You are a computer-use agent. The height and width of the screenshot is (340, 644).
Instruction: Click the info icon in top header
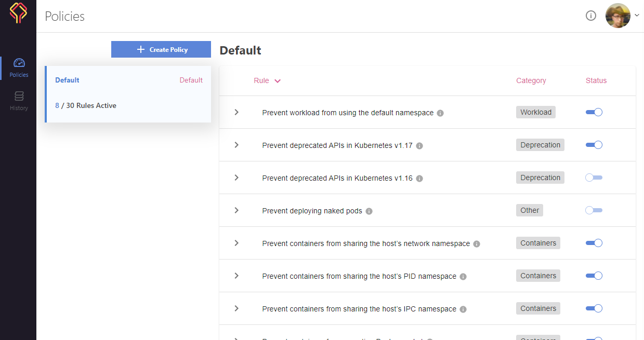(x=590, y=16)
